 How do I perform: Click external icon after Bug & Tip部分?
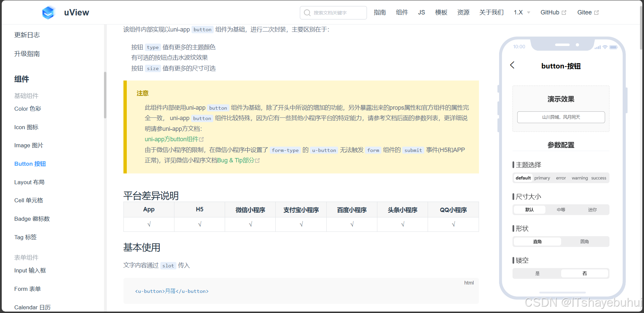coord(258,161)
